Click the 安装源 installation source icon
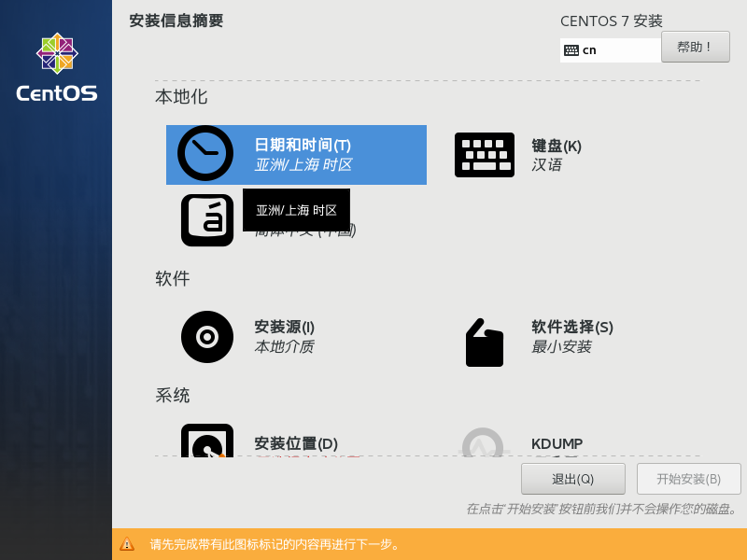This screenshot has height=560, width=747. tap(206, 337)
